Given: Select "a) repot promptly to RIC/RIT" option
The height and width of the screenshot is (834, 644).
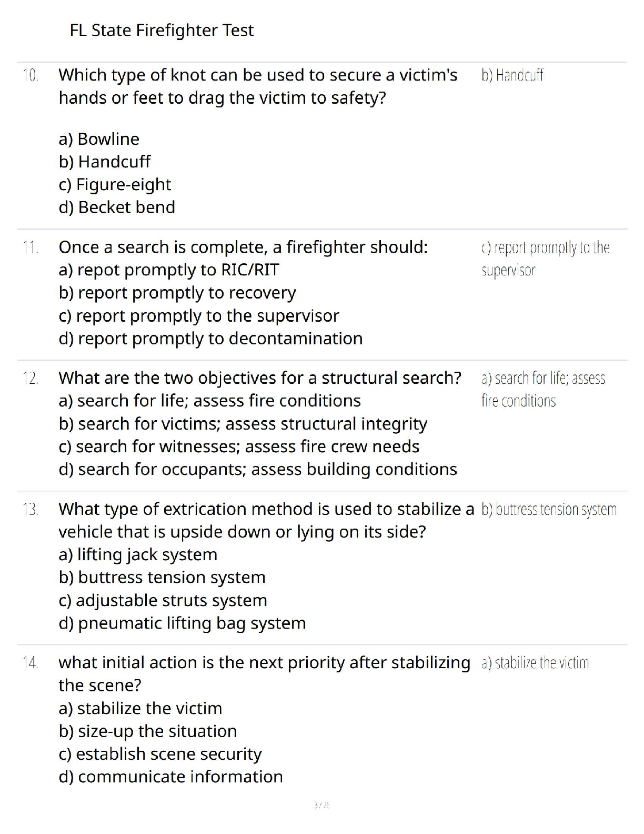Looking at the screenshot, I should (168, 270).
